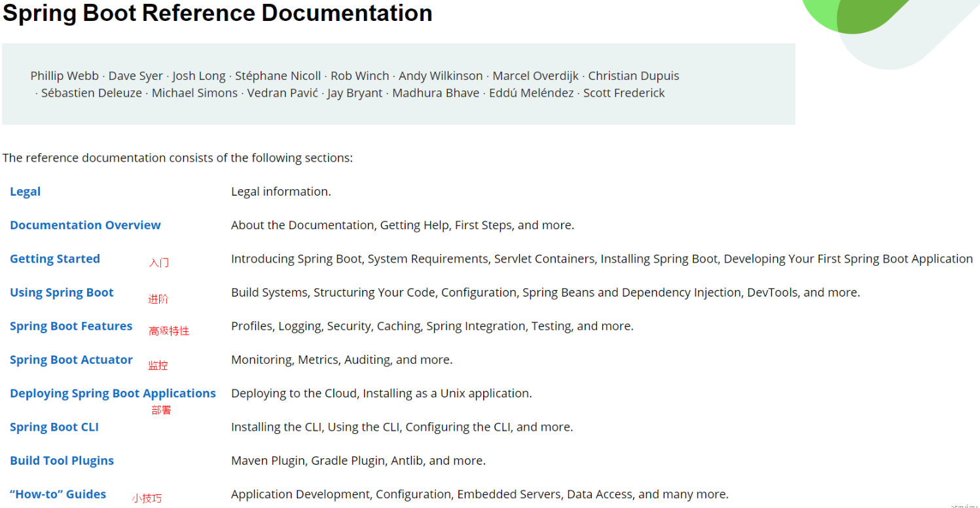
Task: Click the description beginning 'Profiles, Logging, Security'
Action: pyautogui.click(x=432, y=326)
